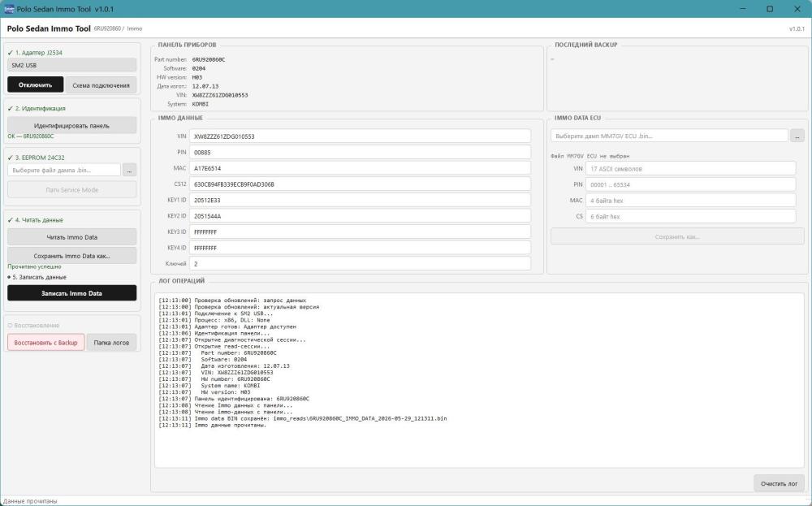Click the Патч Service Mode button
This screenshot has width=812, height=506.
click(72, 189)
